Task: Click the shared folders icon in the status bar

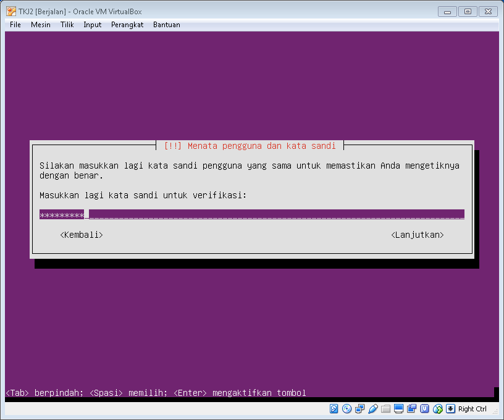Action: pyautogui.click(x=385, y=409)
